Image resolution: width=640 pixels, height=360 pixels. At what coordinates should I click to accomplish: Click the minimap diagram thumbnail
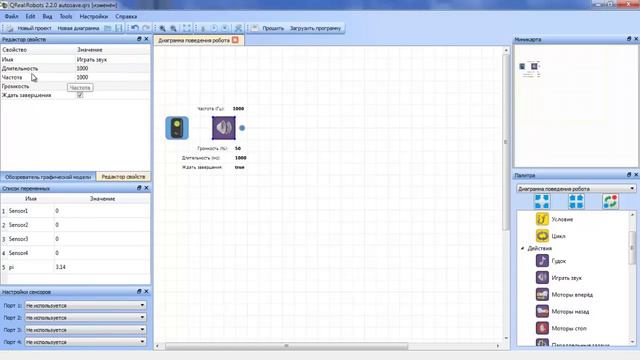[530, 68]
